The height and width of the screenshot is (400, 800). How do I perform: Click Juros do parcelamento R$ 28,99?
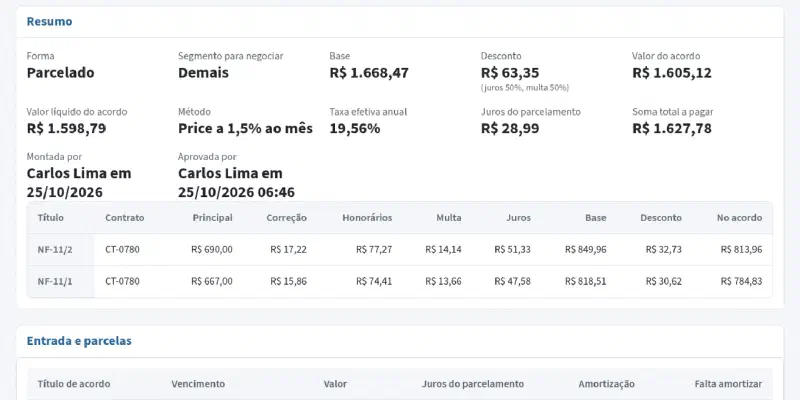pyautogui.click(x=510, y=128)
